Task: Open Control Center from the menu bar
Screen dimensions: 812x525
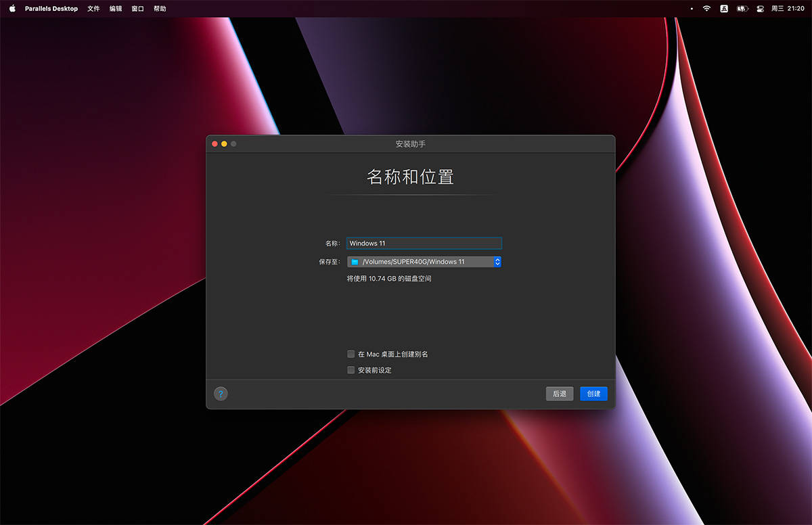Action: (x=760, y=9)
